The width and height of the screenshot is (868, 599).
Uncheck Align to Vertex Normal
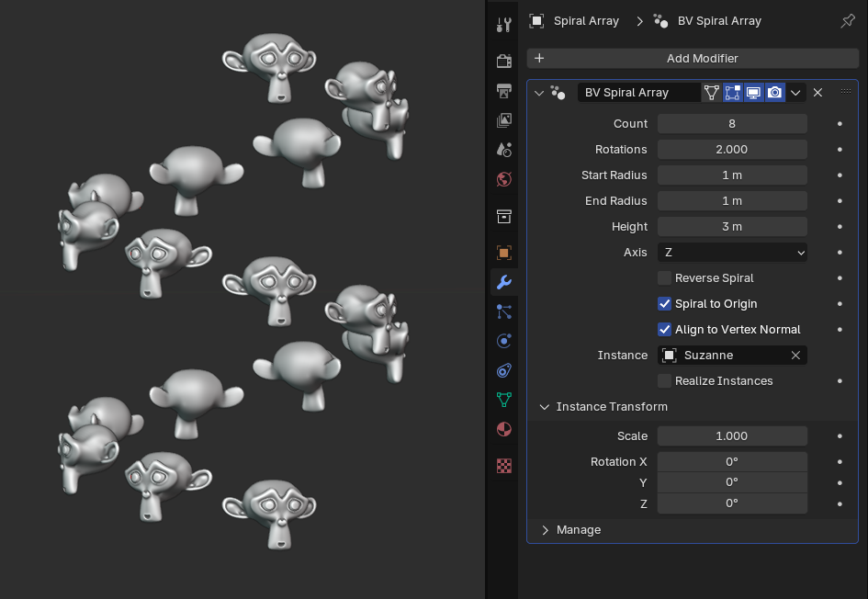pyautogui.click(x=664, y=330)
